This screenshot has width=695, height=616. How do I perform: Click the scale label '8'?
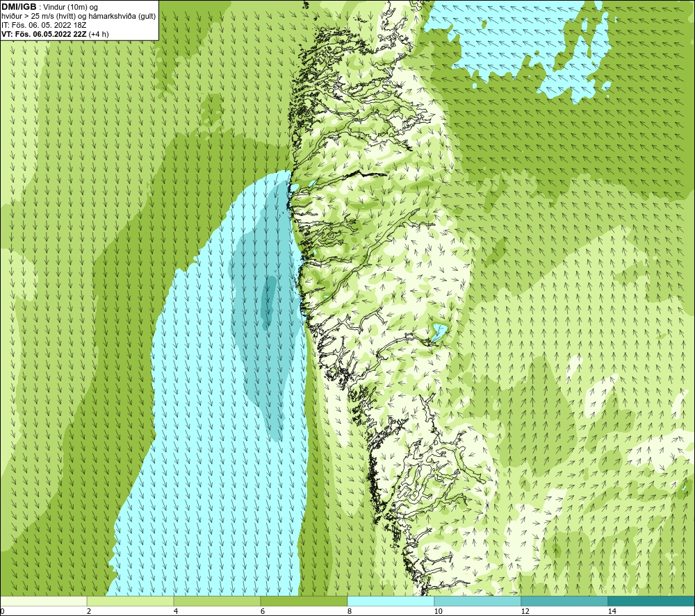point(350,612)
